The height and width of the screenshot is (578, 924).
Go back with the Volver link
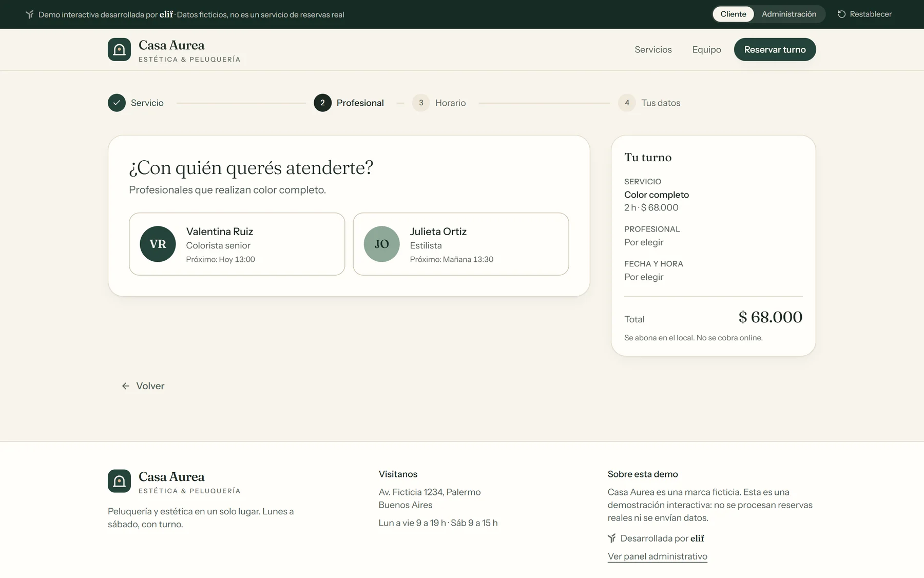pyautogui.click(x=143, y=386)
